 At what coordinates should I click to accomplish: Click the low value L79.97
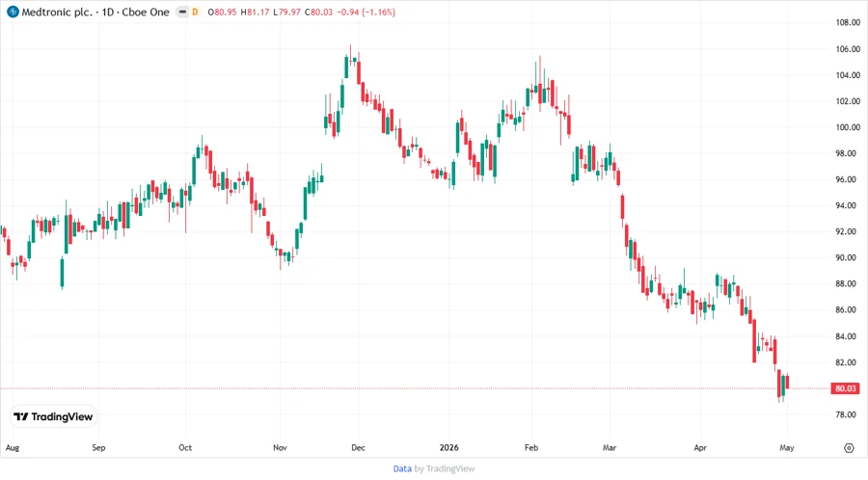(286, 13)
